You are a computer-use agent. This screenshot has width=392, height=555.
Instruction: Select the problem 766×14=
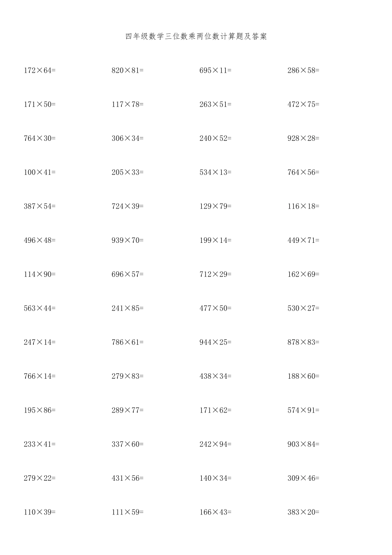coord(40,376)
